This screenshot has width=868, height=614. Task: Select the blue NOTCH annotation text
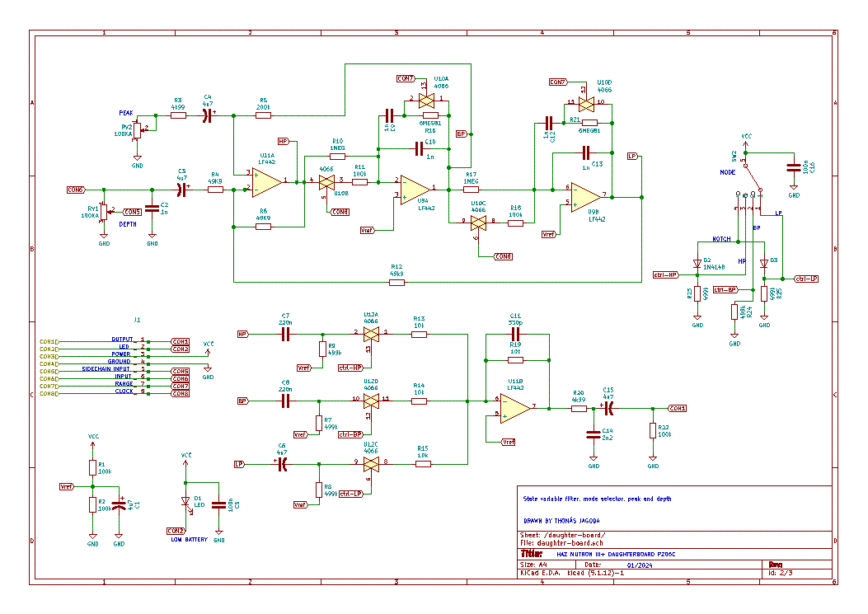pyautogui.click(x=721, y=239)
